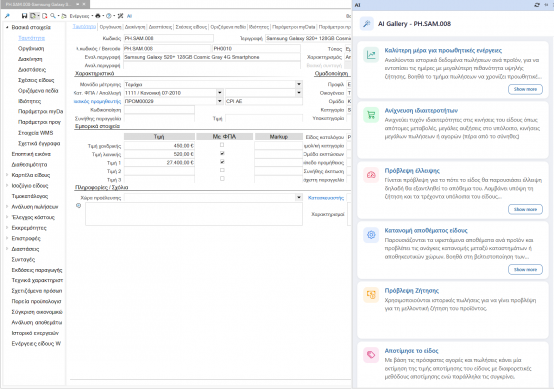Click the zoom icon beside the notes box
Image resolution: width=554 pixels, height=389 pixels.
tap(78, 206)
